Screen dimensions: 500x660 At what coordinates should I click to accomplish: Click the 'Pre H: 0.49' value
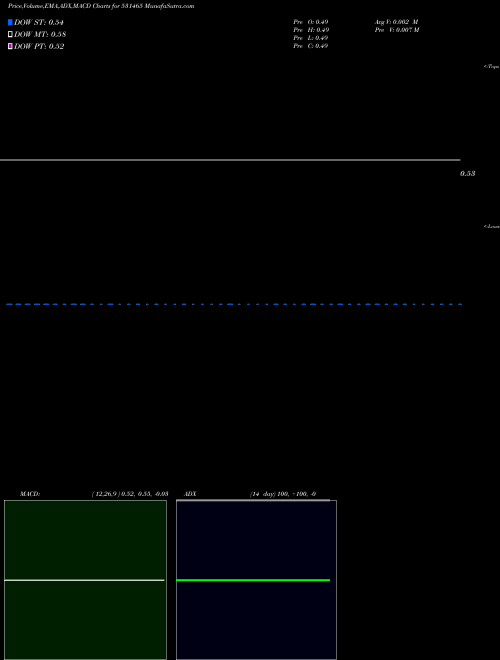click(311, 30)
